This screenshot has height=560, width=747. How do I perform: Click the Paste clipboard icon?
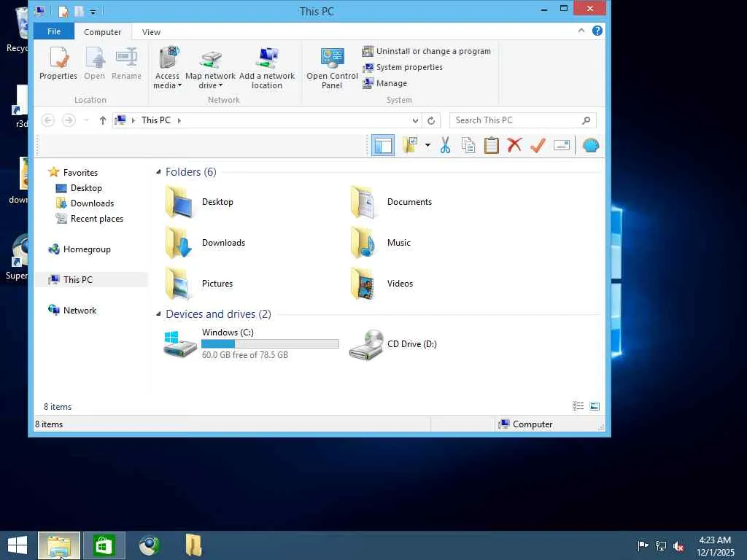[491, 145]
